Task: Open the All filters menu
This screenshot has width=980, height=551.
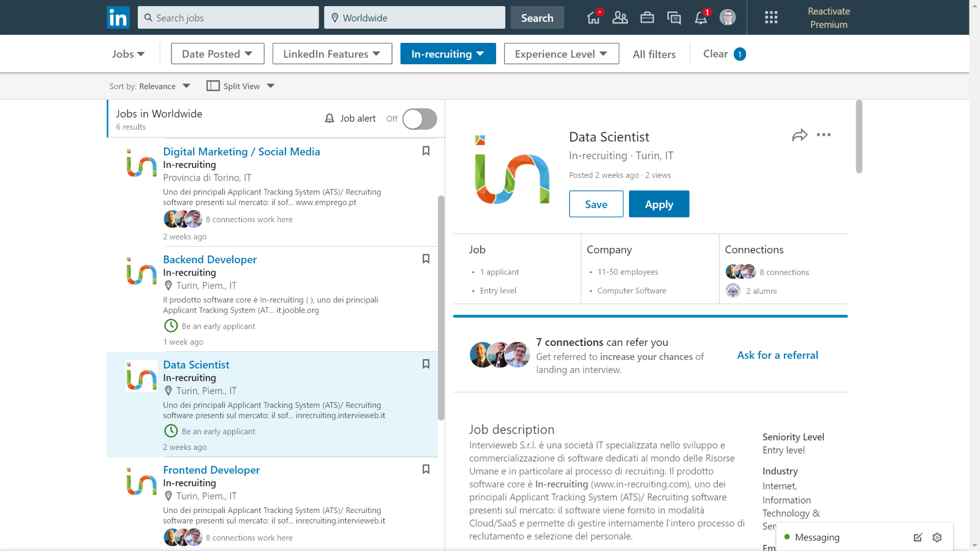Action: click(x=654, y=54)
